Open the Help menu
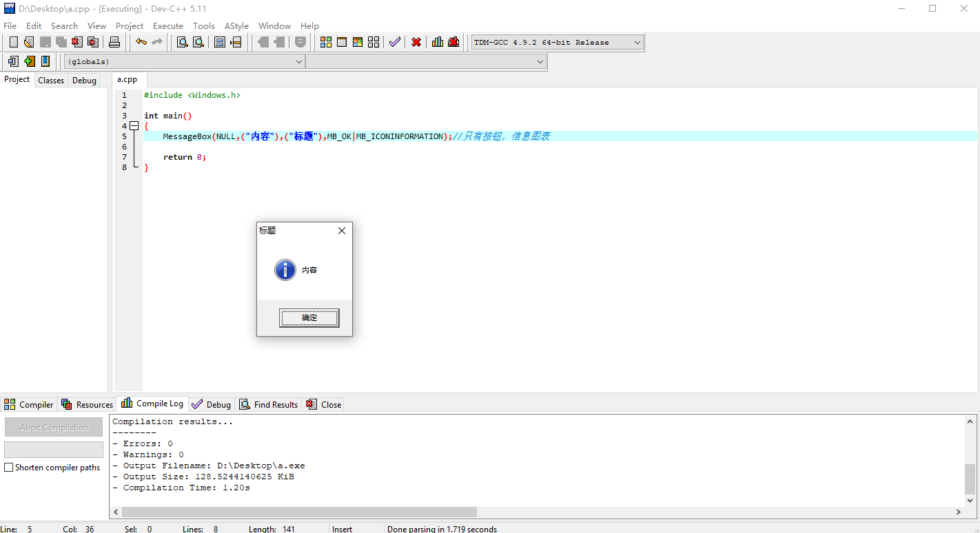 [309, 25]
